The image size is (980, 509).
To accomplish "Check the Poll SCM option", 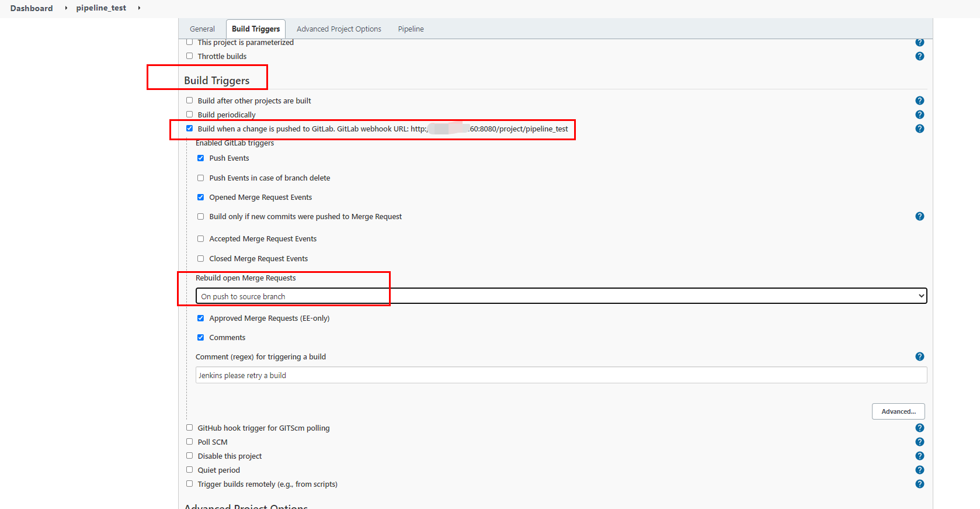I will click(x=189, y=442).
